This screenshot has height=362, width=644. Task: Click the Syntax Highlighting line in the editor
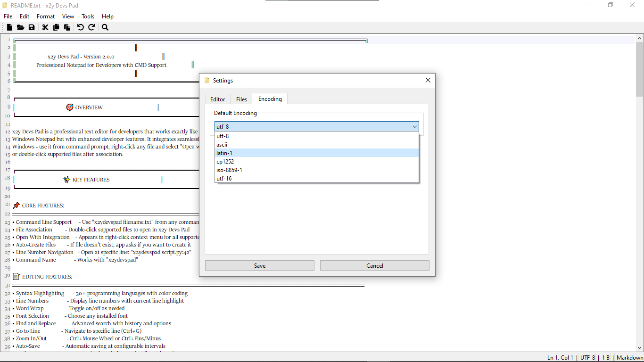click(100, 293)
